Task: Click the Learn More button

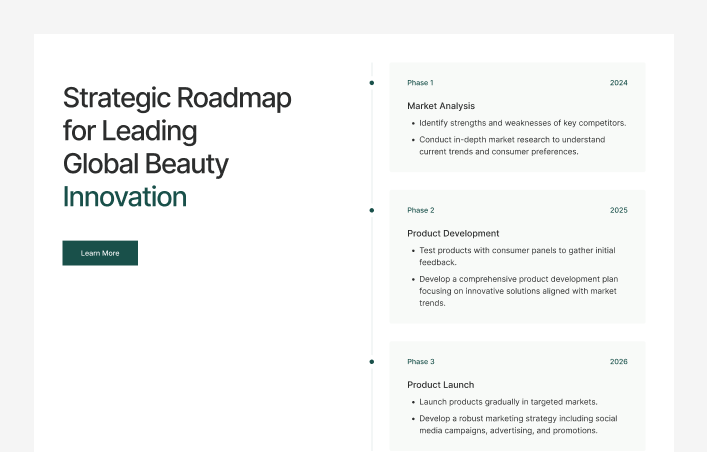Action: click(100, 253)
